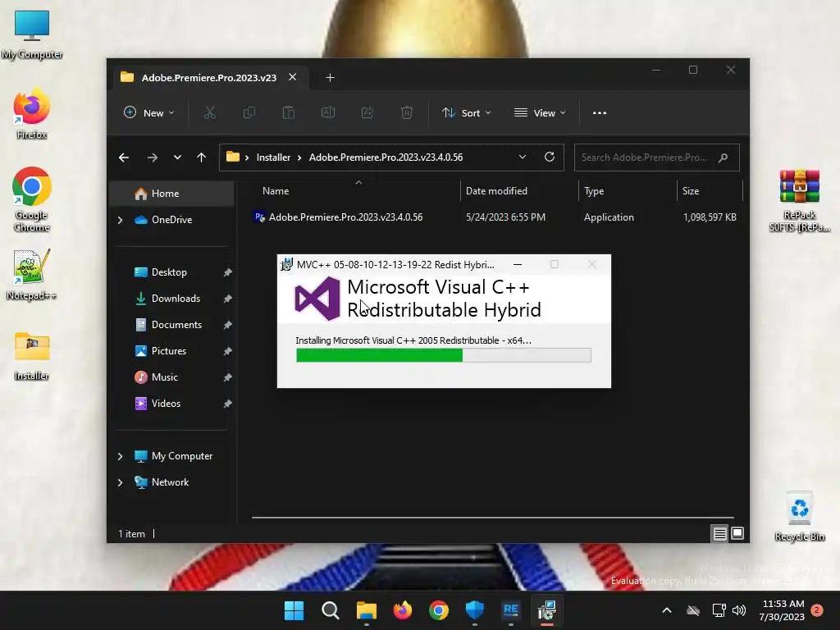Open RePack SOFTS archive on desktop
This screenshot has width=840, height=630.
tap(799, 201)
